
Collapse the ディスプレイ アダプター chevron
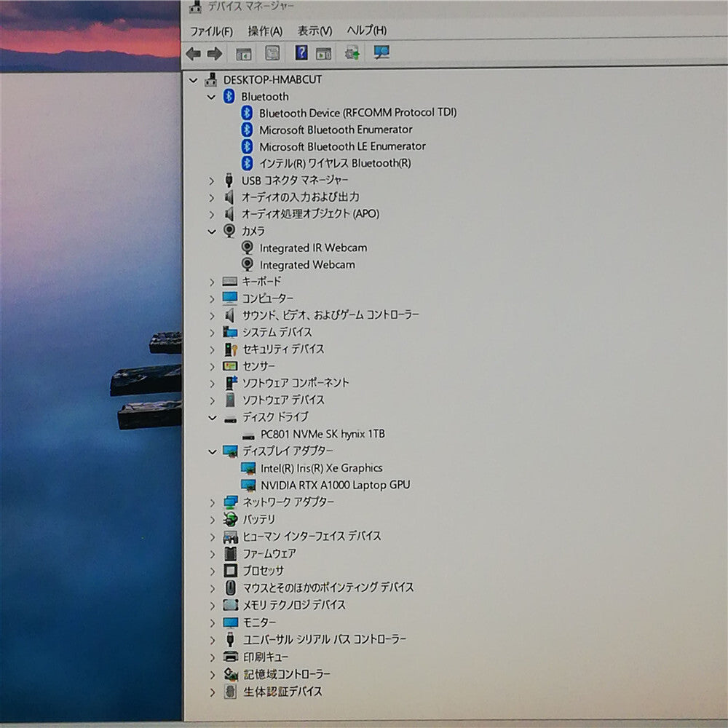(212, 451)
